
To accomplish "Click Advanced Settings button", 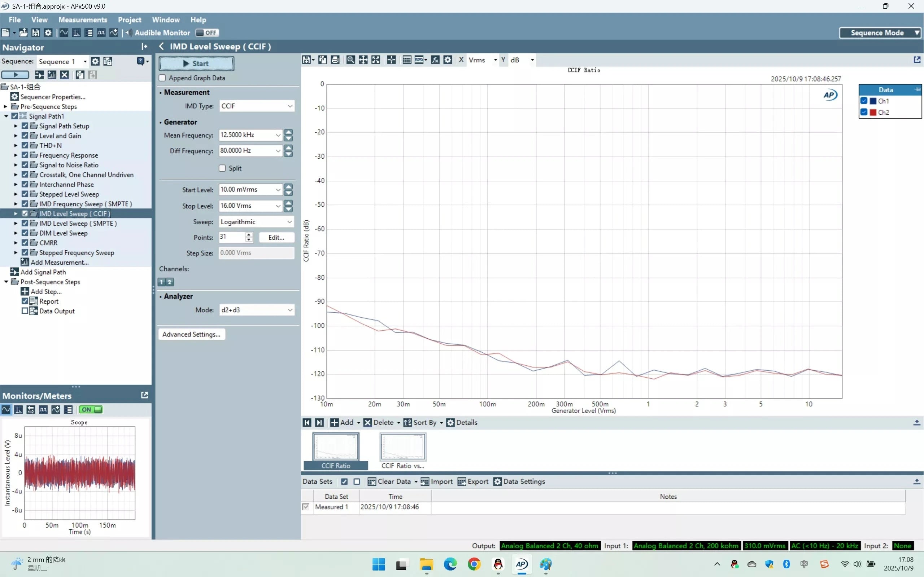I will (x=191, y=334).
